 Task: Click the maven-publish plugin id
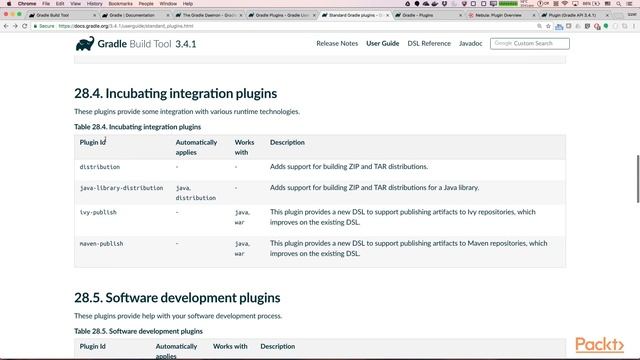click(x=101, y=244)
